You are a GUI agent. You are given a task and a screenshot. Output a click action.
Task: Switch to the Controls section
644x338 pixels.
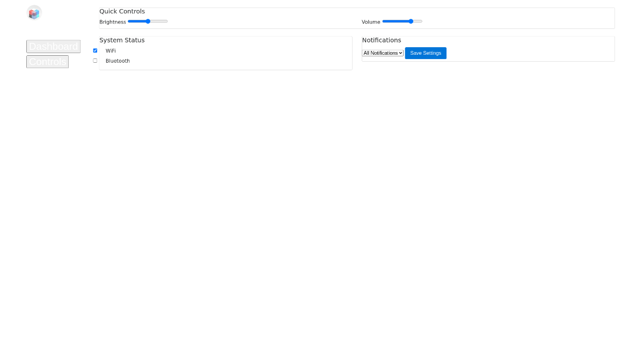pos(47,62)
